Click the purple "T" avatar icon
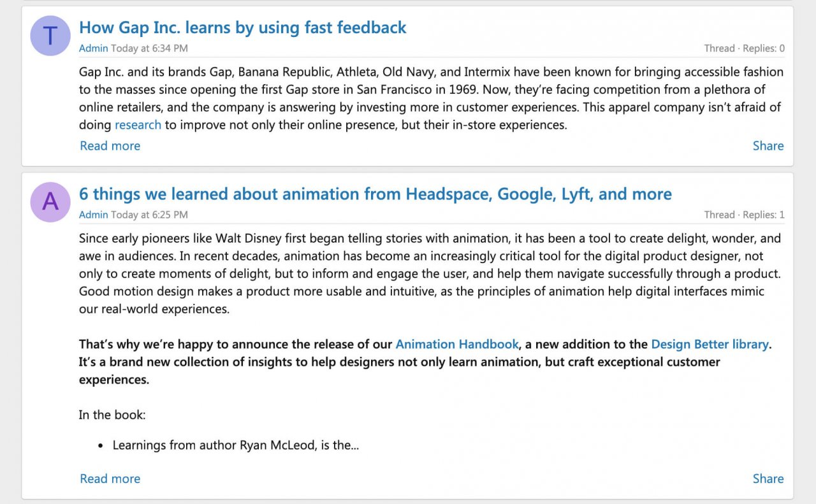 click(50, 36)
